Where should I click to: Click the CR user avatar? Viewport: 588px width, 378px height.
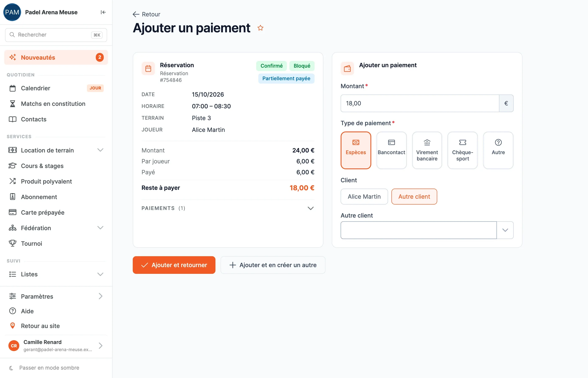(x=14, y=346)
